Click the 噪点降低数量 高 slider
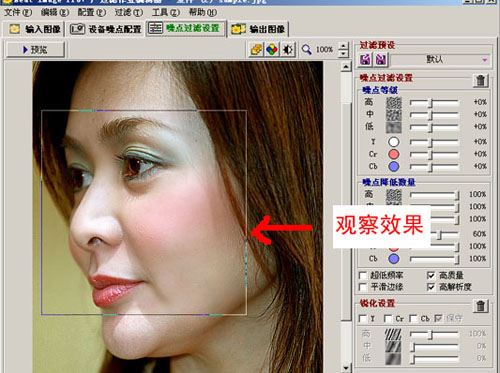 (x=434, y=194)
